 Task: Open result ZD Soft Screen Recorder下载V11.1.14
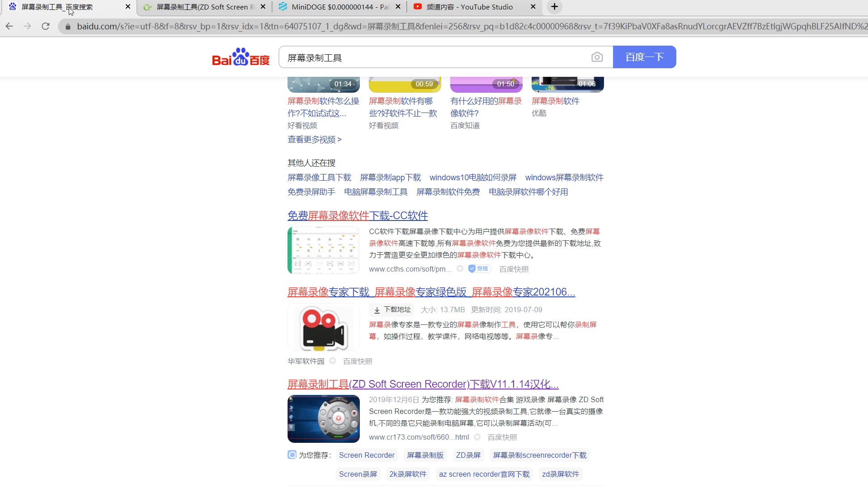(x=423, y=385)
